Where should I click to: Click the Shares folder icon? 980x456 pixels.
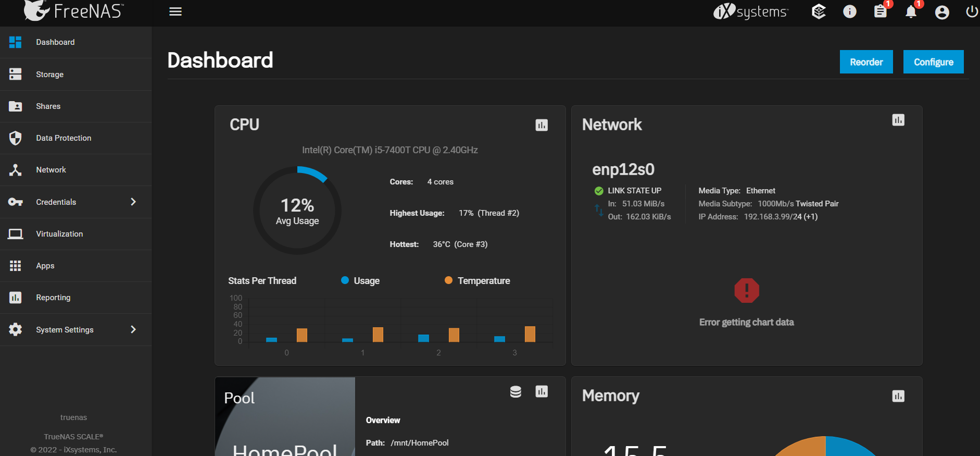point(16,106)
